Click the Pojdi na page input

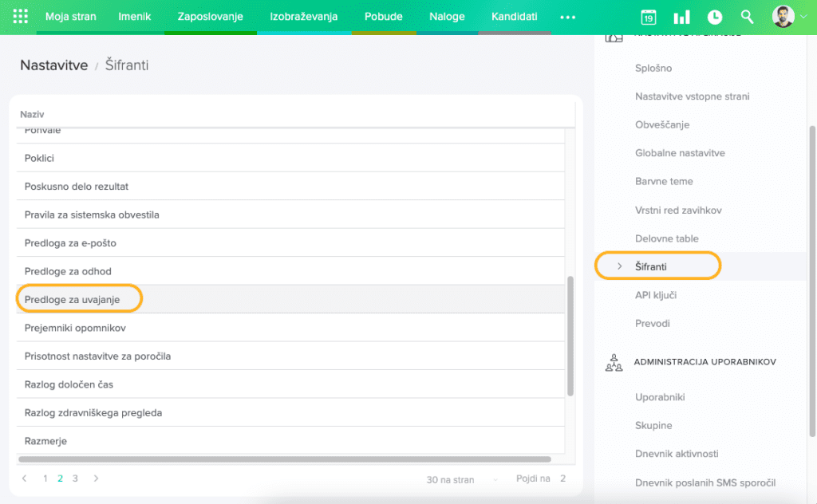(562, 478)
